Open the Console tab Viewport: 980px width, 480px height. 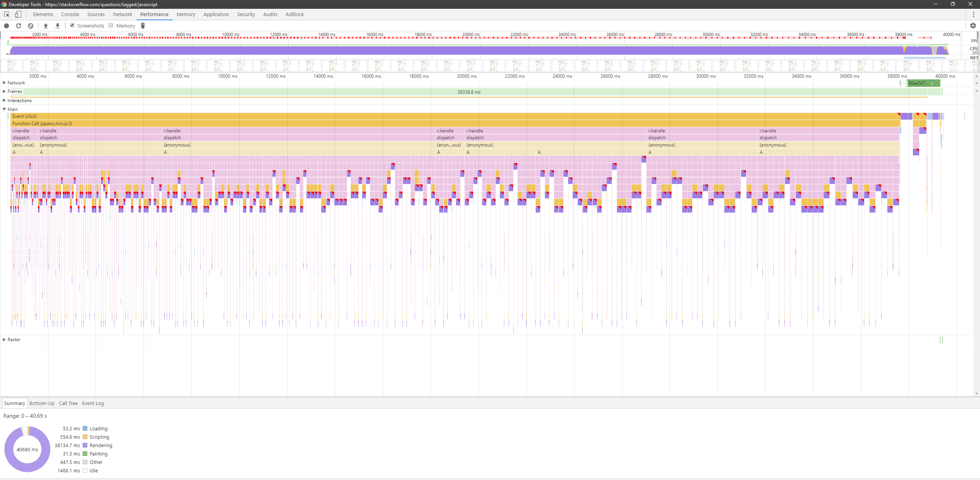click(70, 14)
